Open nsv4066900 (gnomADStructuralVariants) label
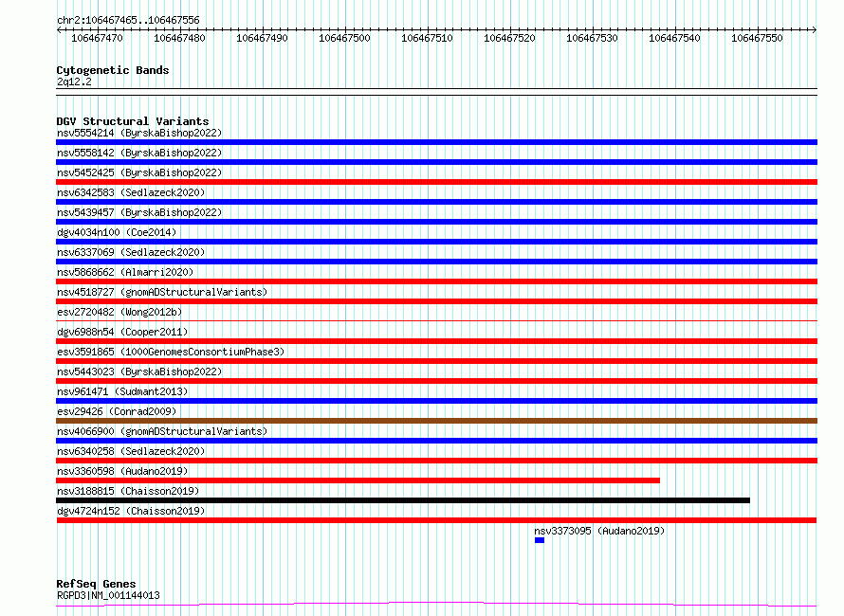844x616 pixels. coord(162,431)
